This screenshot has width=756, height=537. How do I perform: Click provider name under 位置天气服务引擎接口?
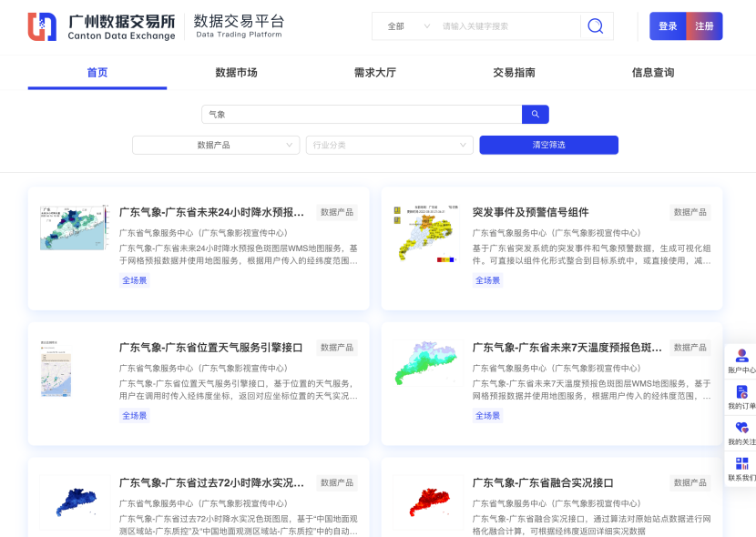[204, 369]
